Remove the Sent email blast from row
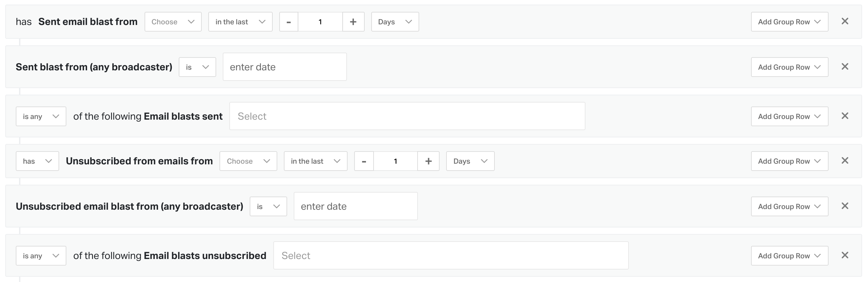The width and height of the screenshot is (868, 282). pos(844,21)
